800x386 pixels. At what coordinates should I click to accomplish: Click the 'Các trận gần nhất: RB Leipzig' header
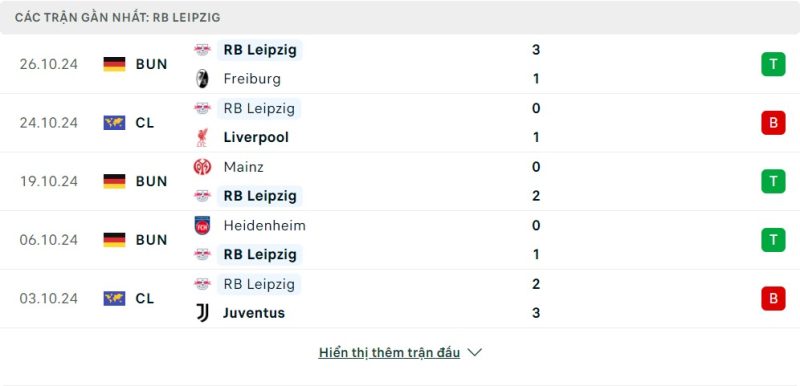click(118, 17)
